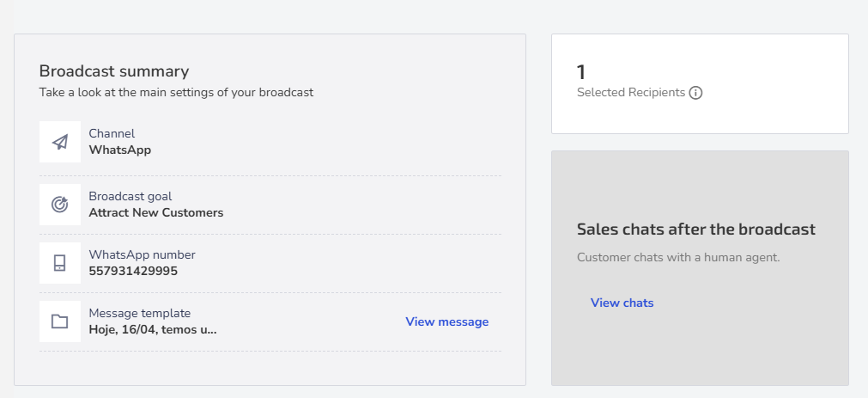This screenshot has height=398, width=868.
Task: Click the Broadcast goal target icon
Action: pos(59,205)
